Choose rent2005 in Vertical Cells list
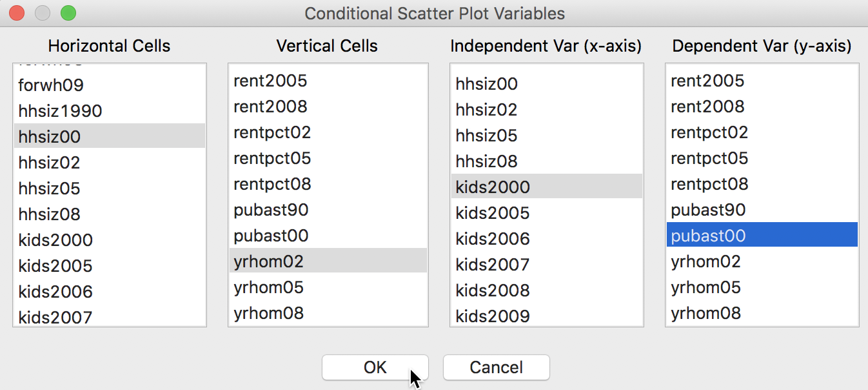Screen dimensions: 868x390 click(x=328, y=80)
